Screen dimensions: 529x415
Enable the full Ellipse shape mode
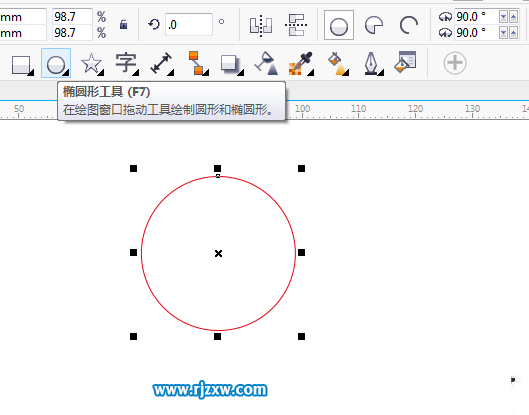coord(339,25)
